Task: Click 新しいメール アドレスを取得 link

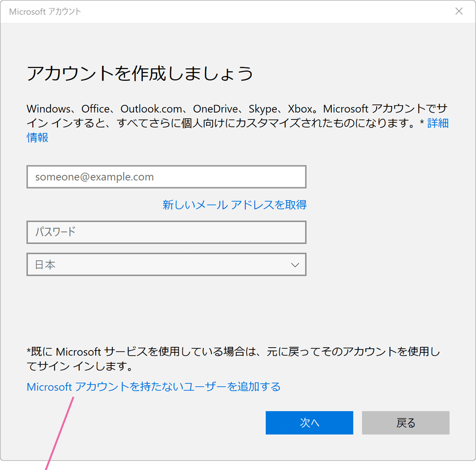Action: (234, 205)
